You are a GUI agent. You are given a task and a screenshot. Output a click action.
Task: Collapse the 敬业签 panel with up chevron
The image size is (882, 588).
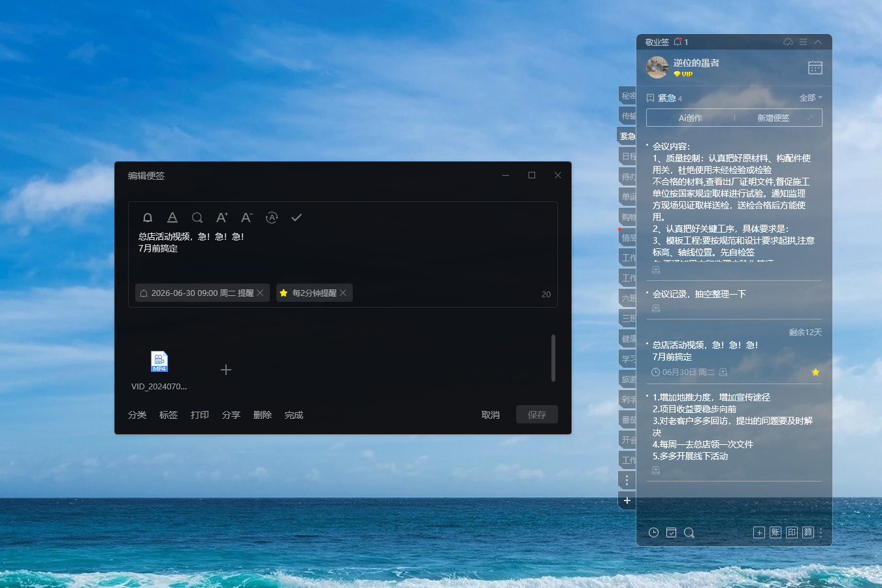coord(818,42)
